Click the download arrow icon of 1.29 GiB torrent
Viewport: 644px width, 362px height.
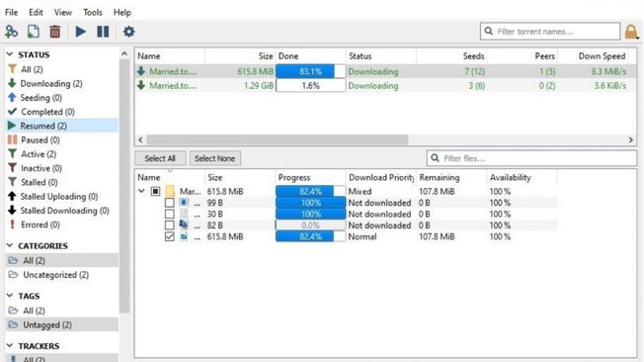coord(141,86)
